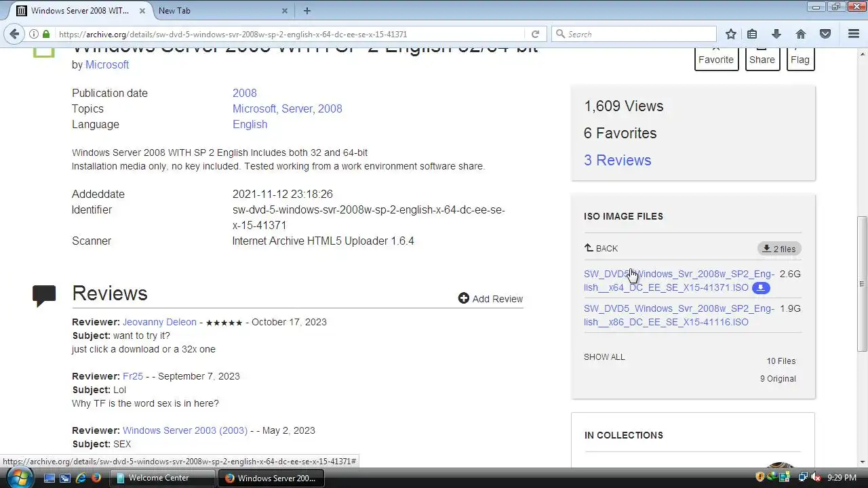Image resolution: width=868 pixels, height=488 pixels.
Task: Open reviewer Jeovanny Deleon profile
Action: [159, 322]
